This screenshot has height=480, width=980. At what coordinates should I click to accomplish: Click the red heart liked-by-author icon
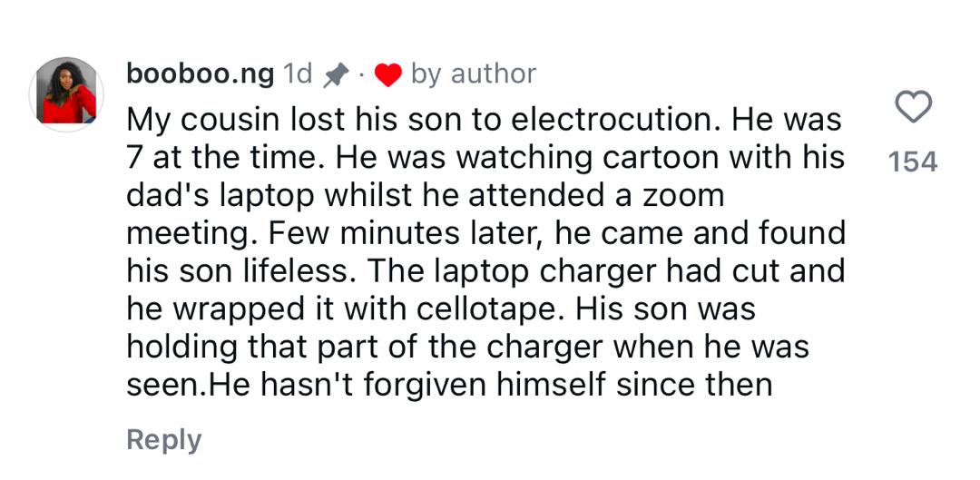pyautogui.click(x=388, y=76)
